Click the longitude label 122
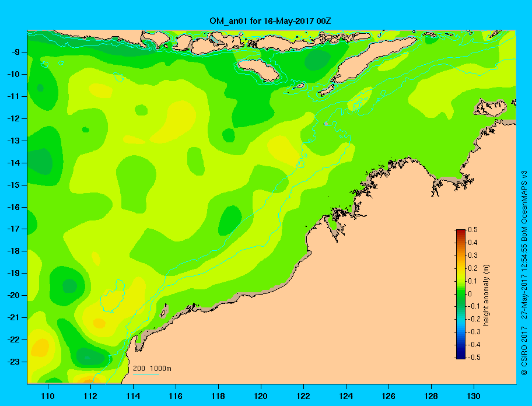 pyautogui.click(x=303, y=396)
